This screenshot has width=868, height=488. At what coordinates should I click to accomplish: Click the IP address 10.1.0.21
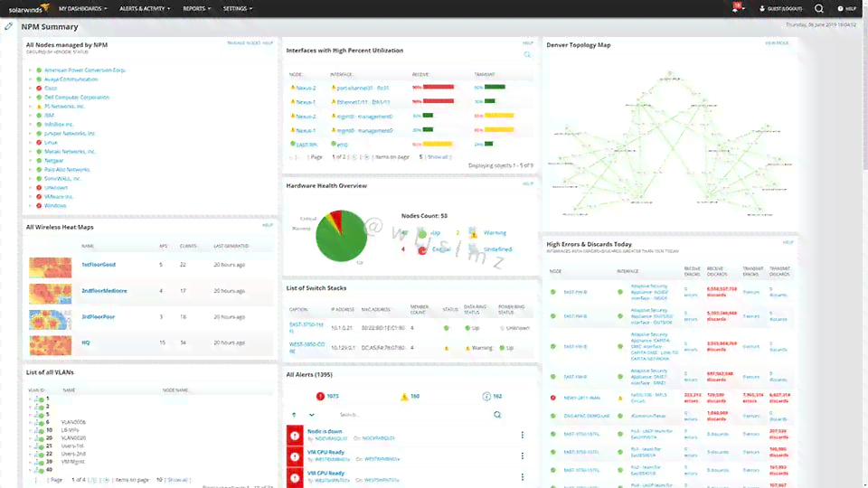tap(342, 328)
